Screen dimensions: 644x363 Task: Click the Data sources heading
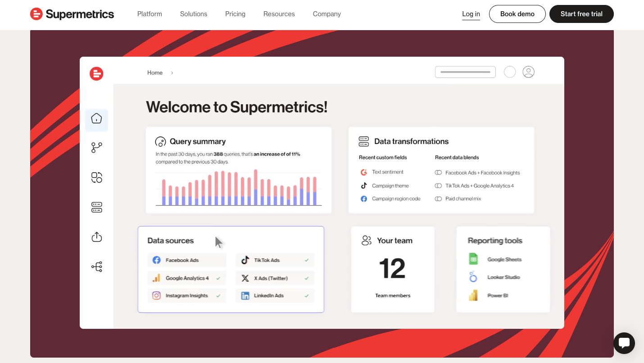pos(171,241)
